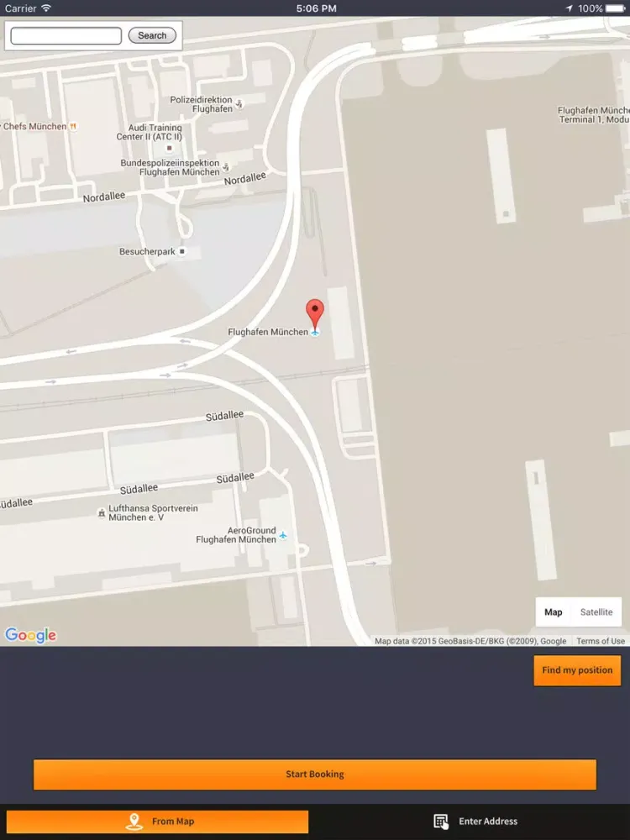Click the Flughafen München airplane icon
The width and height of the screenshot is (630, 840).
315,332
